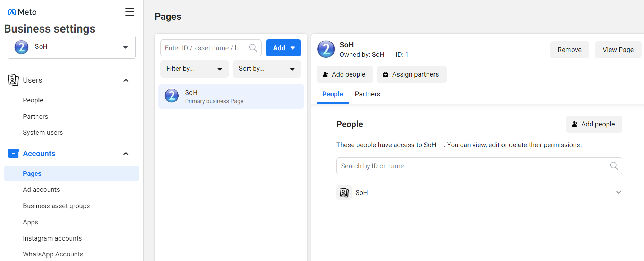644x261 pixels.
Task: Click the Users section icon
Action: pos(13,80)
